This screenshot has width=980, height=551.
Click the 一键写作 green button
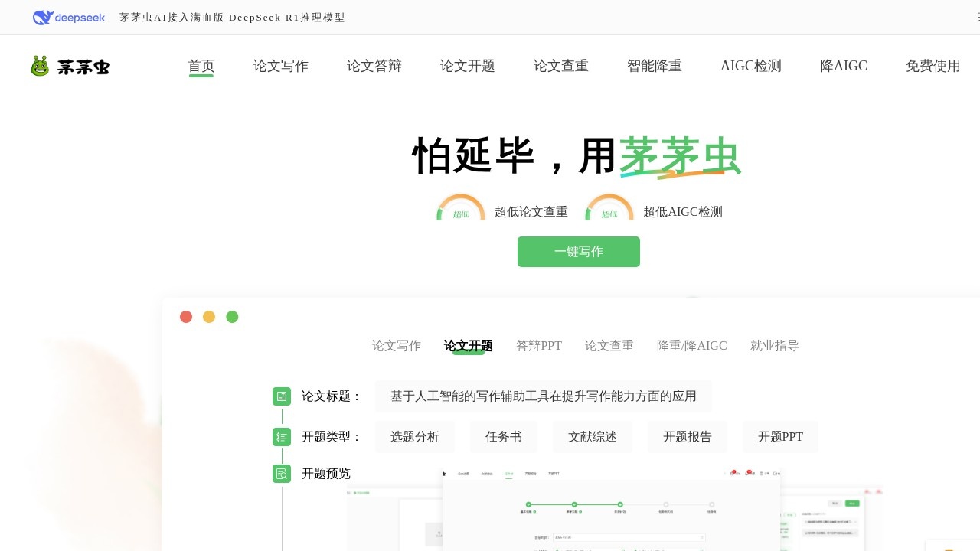coord(579,252)
